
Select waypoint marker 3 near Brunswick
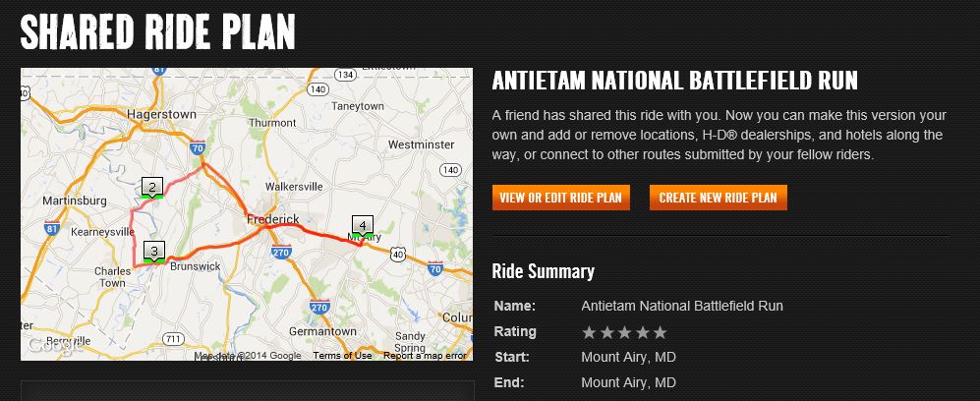pyautogui.click(x=154, y=252)
